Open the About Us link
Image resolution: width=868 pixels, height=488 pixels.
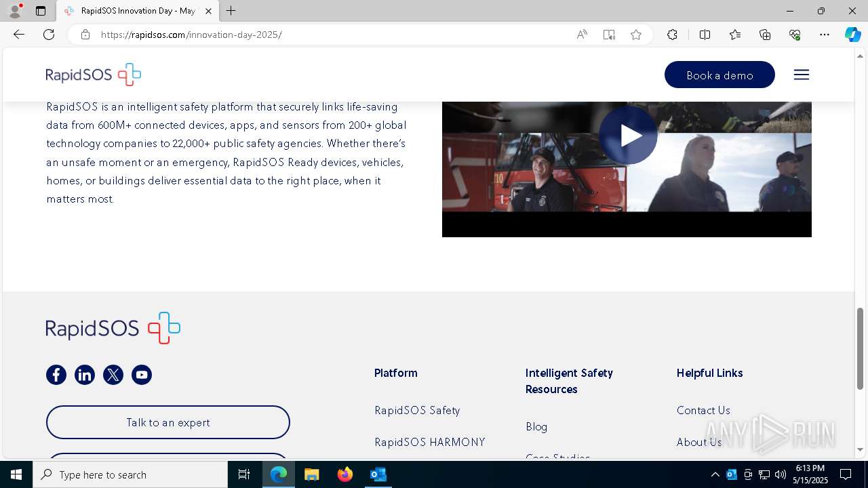pyautogui.click(x=699, y=442)
